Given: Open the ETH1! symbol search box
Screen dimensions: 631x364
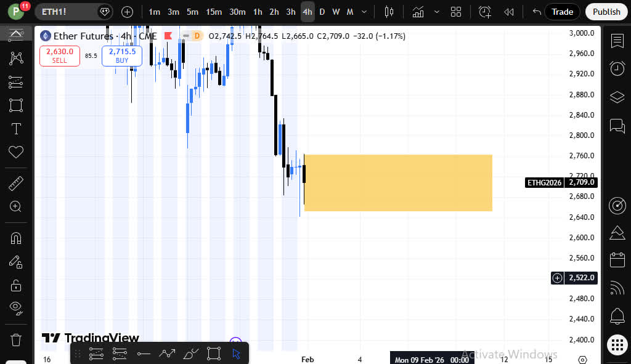Looking at the screenshot, I should coord(67,12).
